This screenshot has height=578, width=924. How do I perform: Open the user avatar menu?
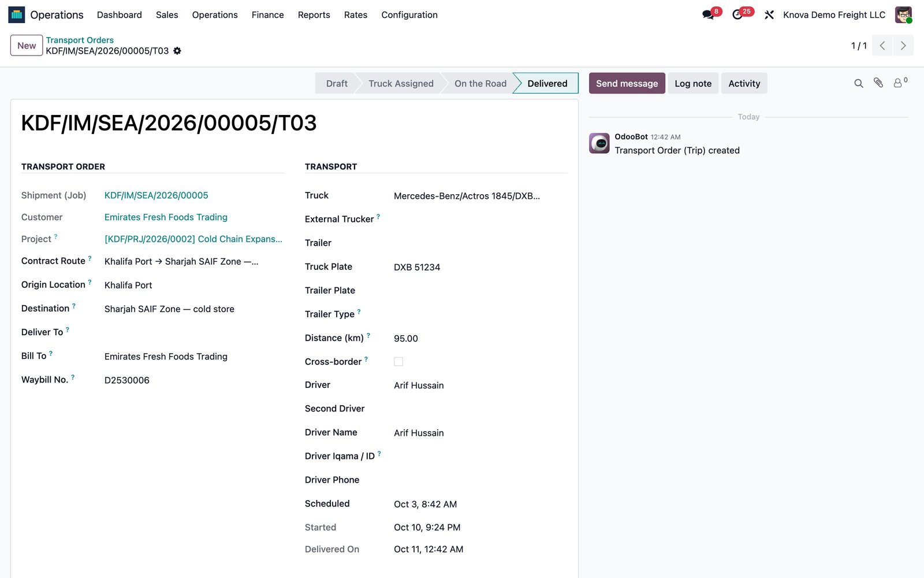tap(903, 15)
